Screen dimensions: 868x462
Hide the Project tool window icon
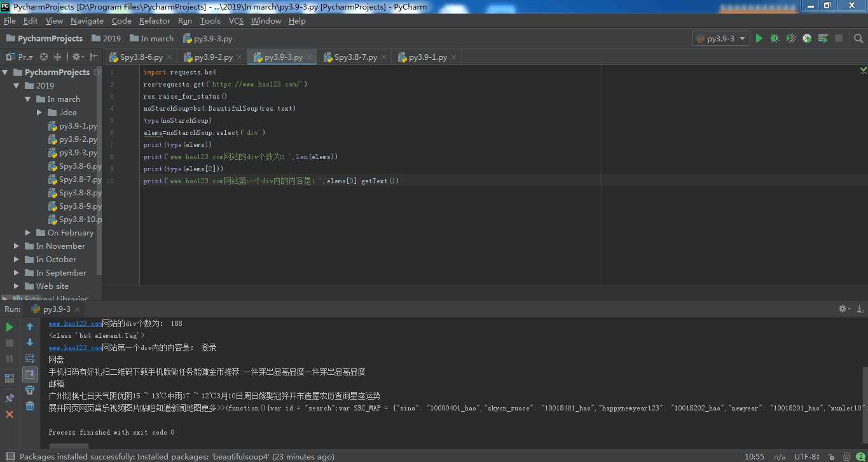pyautogui.click(x=93, y=57)
